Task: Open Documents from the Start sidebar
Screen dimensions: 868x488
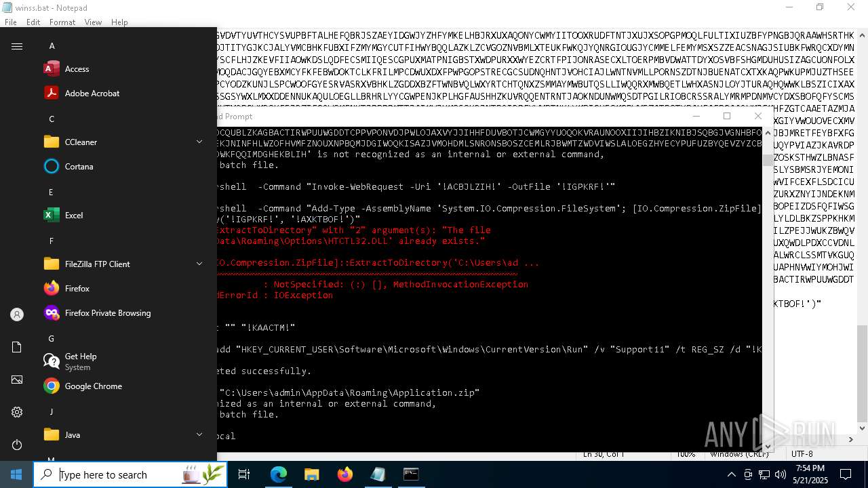Action: (x=17, y=347)
